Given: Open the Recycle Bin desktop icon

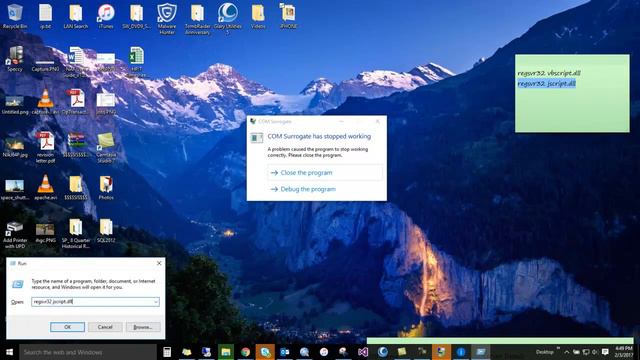Looking at the screenshot, I should [x=15, y=16].
